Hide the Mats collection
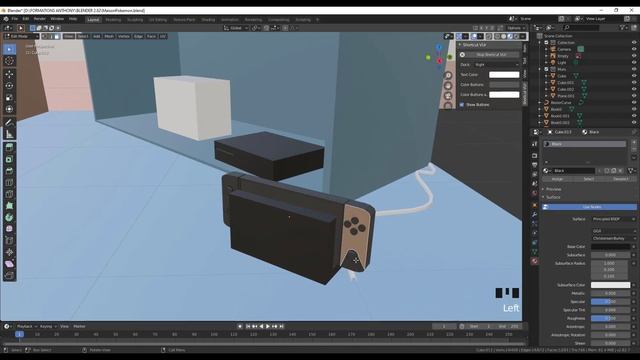Image resolution: width=640 pixels, height=360 pixels. [x=634, y=69]
